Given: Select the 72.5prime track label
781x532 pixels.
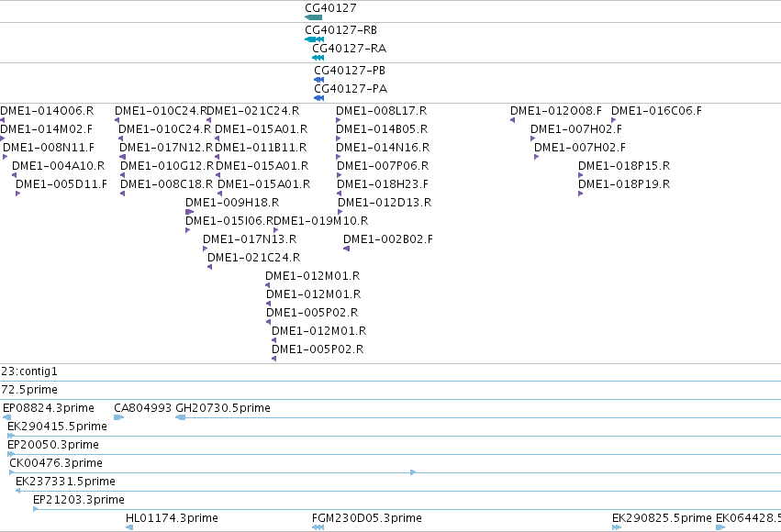Looking at the screenshot, I should click(x=29, y=390).
